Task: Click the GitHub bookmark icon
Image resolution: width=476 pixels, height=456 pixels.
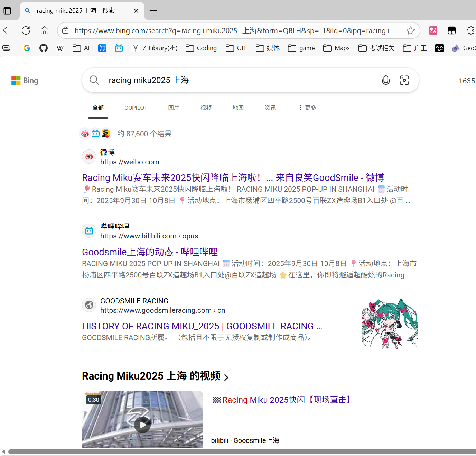Action: click(44, 48)
